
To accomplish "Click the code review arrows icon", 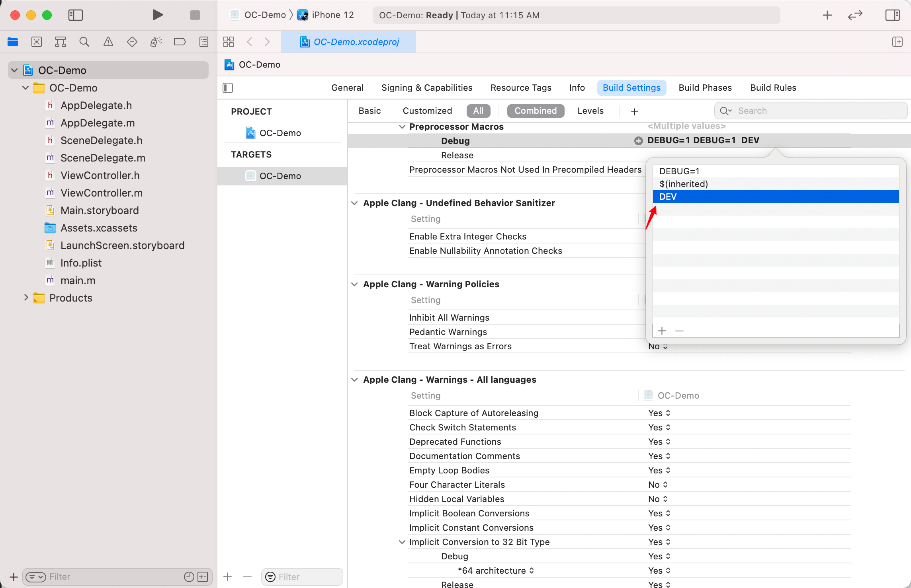I will (855, 15).
